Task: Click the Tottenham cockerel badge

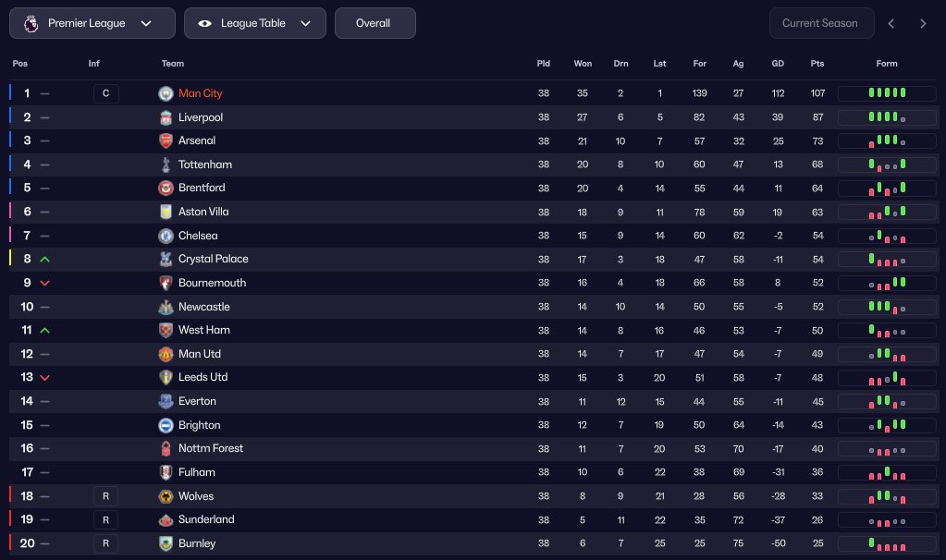Action: click(166, 164)
